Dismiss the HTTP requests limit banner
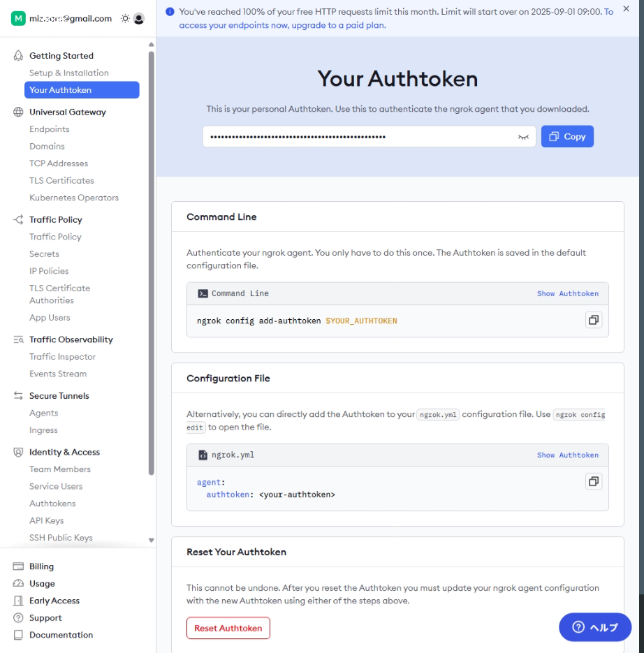 pos(627,11)
